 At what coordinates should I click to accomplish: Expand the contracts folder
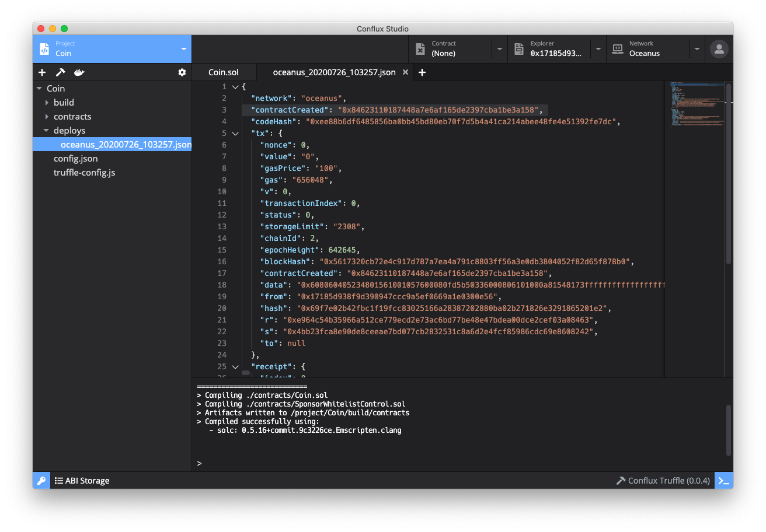point(47,117)
